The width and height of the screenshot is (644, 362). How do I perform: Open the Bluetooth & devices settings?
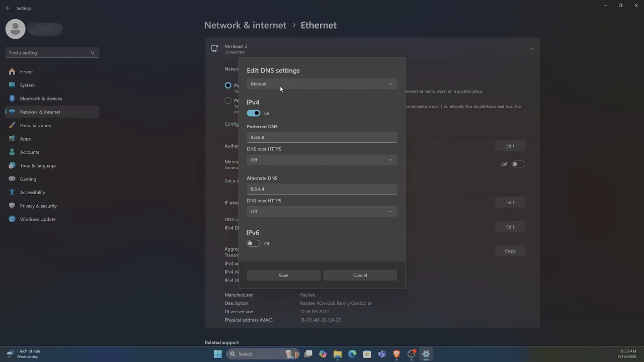(x=41, y=99)
